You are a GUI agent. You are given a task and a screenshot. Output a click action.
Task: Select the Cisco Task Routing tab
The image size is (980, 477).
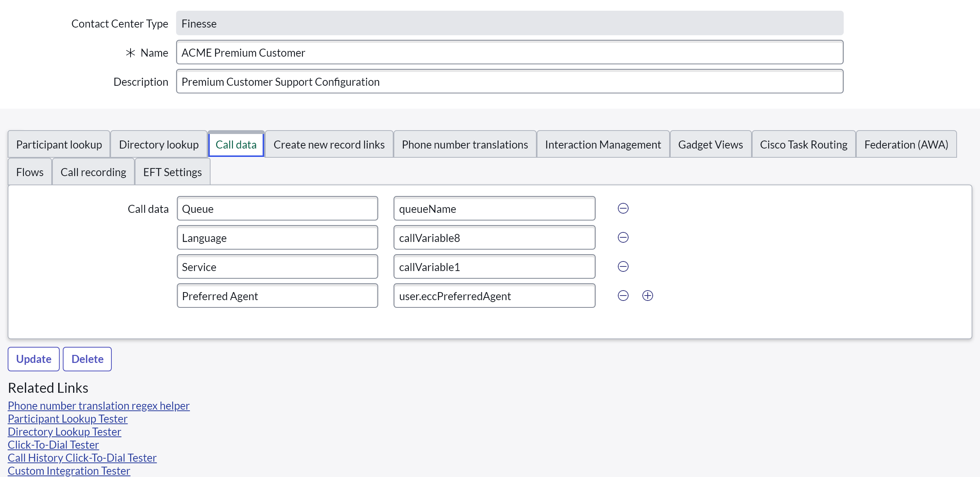click(803, 144)
